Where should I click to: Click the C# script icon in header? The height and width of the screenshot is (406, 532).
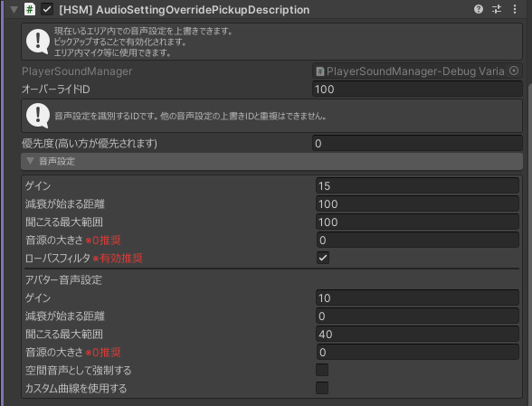point(30,9)
